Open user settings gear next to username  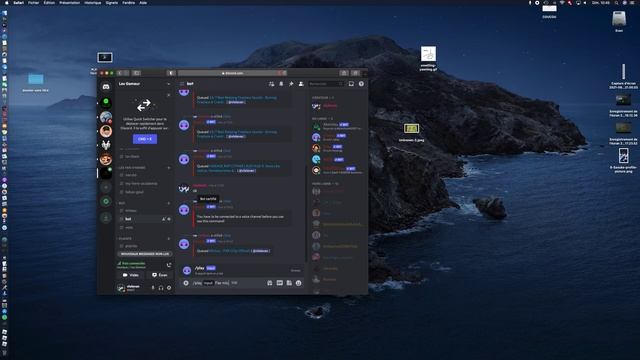169,288
